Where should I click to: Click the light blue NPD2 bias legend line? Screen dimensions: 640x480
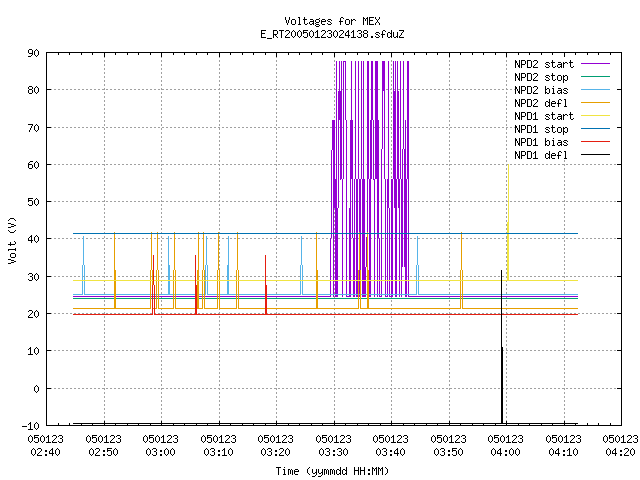pos(595,90)
